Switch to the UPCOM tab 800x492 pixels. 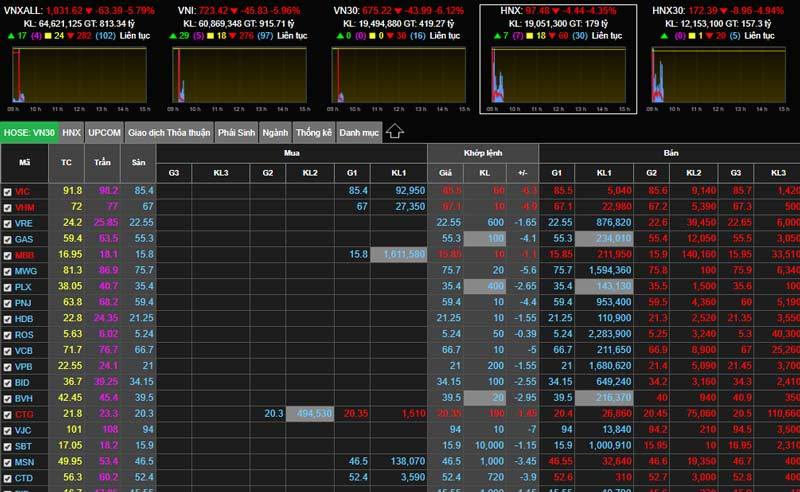point(104,132)
